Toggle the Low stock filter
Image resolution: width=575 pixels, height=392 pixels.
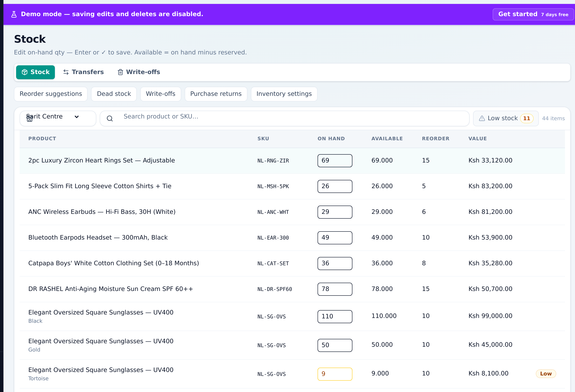pos(506,118)
